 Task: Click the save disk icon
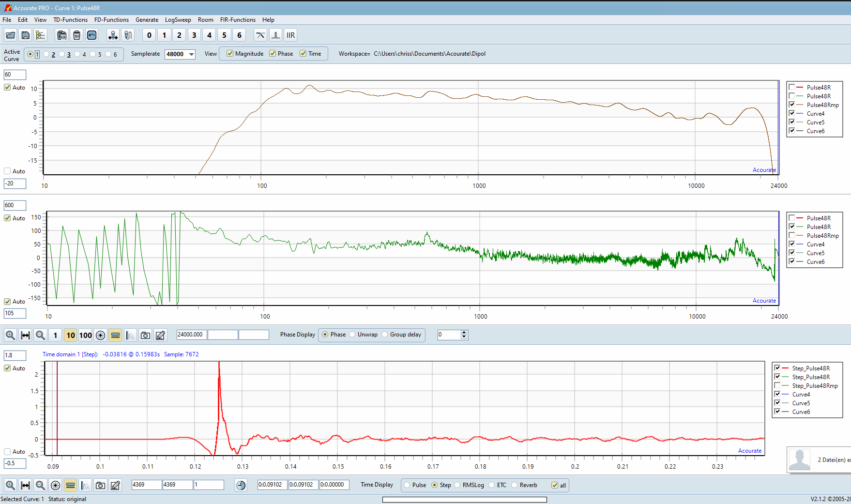[25, 35]
